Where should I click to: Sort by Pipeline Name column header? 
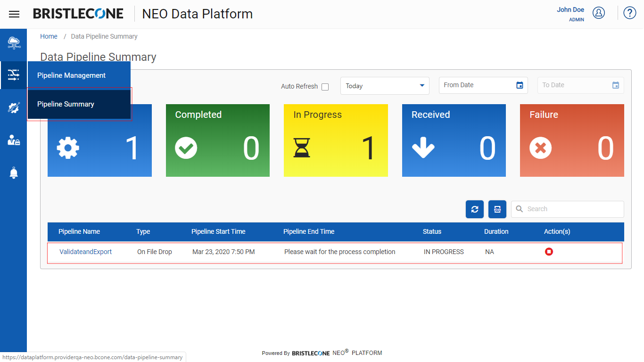pos(79,231)
